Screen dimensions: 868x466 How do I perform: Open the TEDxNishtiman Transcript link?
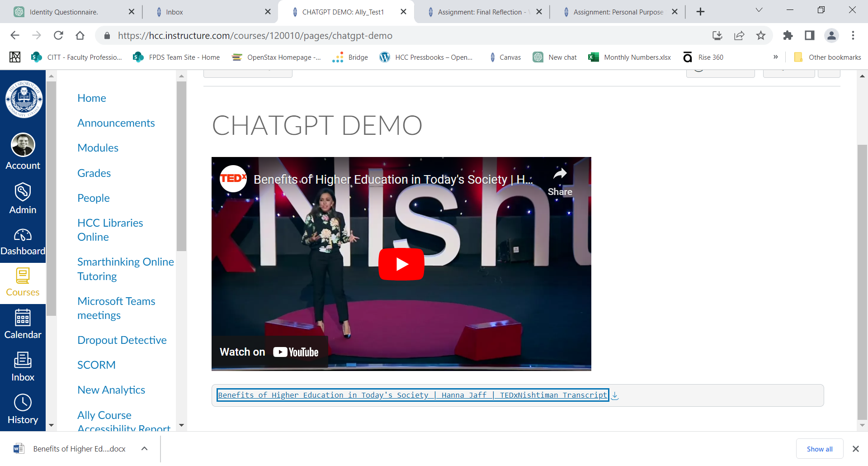pyautogui.click(x=412, y=395)
